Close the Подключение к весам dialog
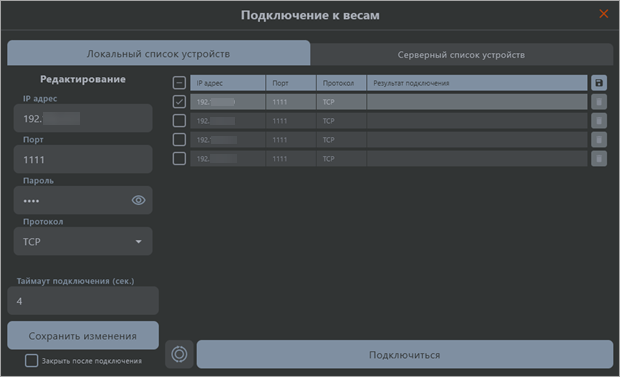This screenshot has width=620, height=377. pyautogui.click(x=603, y=13)
